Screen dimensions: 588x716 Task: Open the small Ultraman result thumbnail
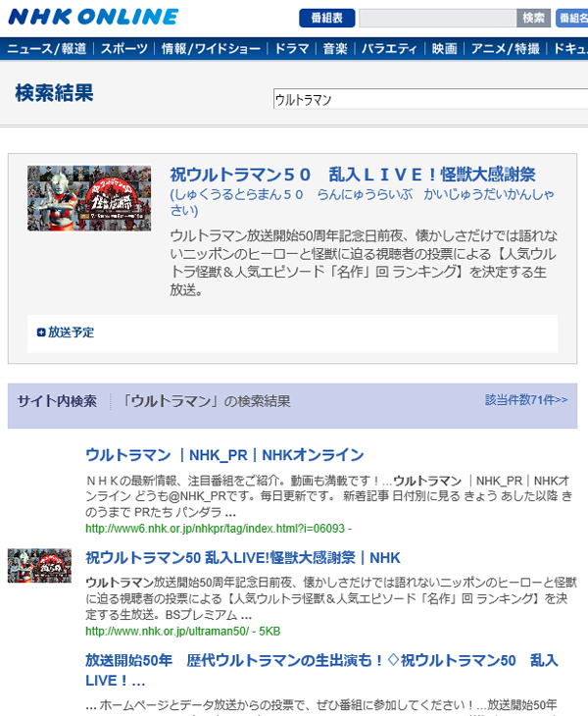click(39, 566)
